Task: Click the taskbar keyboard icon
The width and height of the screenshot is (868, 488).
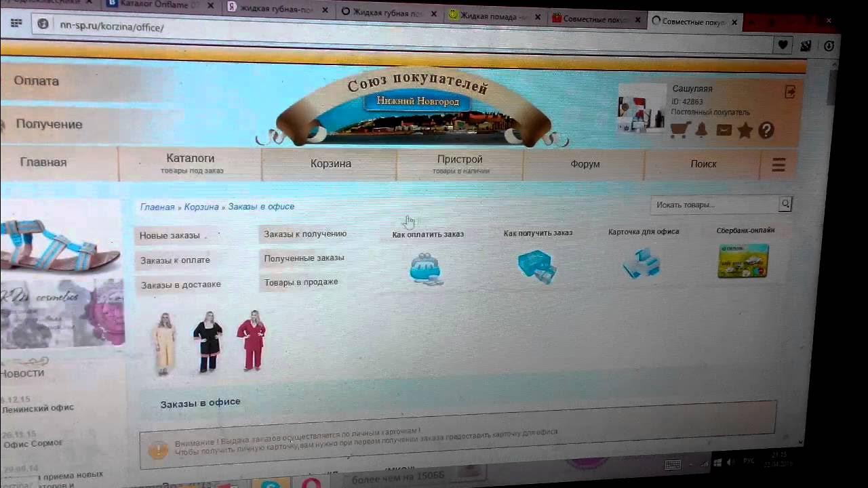Action: pyautogui.click(x=672, y=464)
